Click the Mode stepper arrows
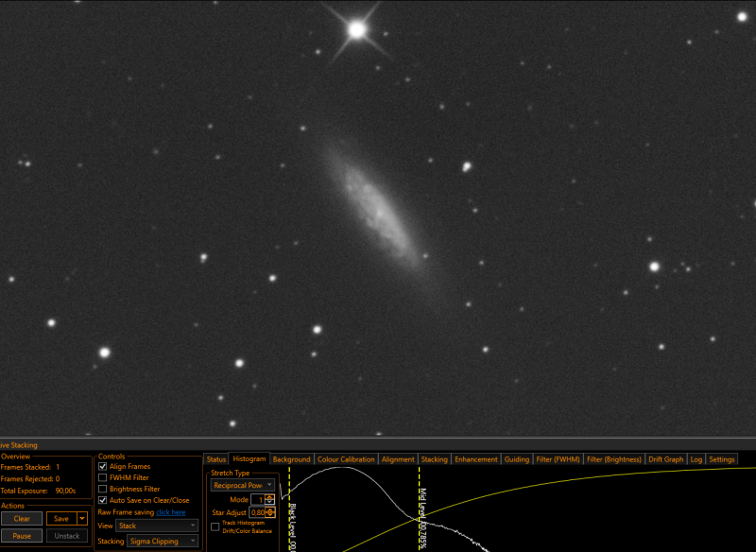The width and height of the screenshot is (756, 552). tap(270, 499)
